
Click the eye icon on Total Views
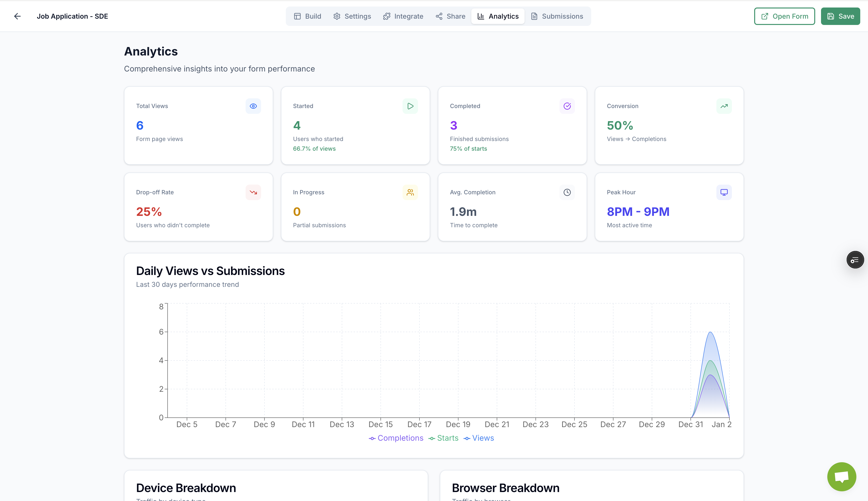(x=253, y=106)
